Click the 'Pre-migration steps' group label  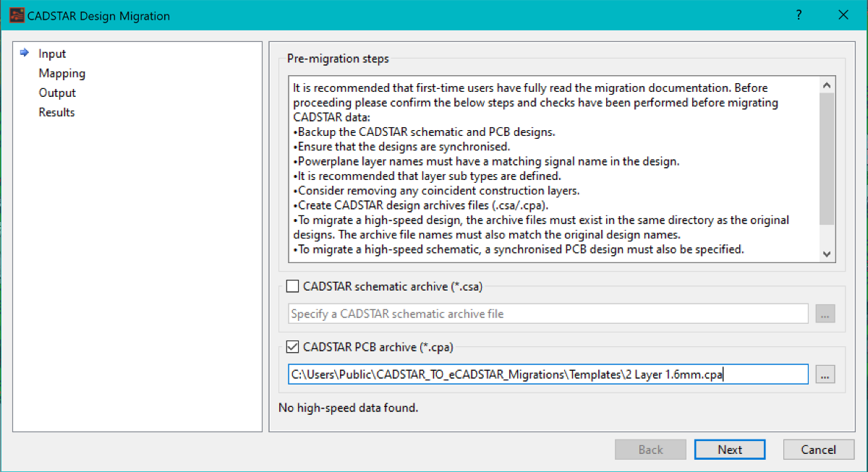[x=338, y=59]
